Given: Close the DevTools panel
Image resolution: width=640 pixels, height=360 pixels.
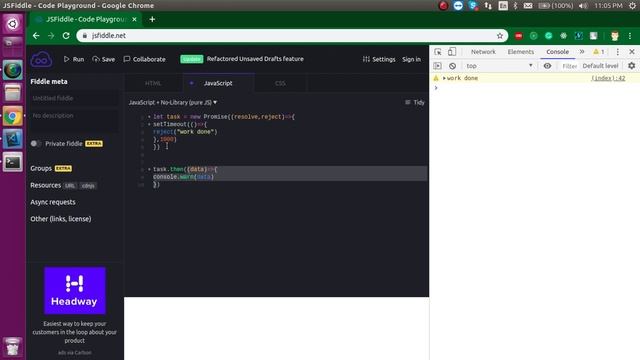Looking at the screenshot, I should [x=632, y=52].
